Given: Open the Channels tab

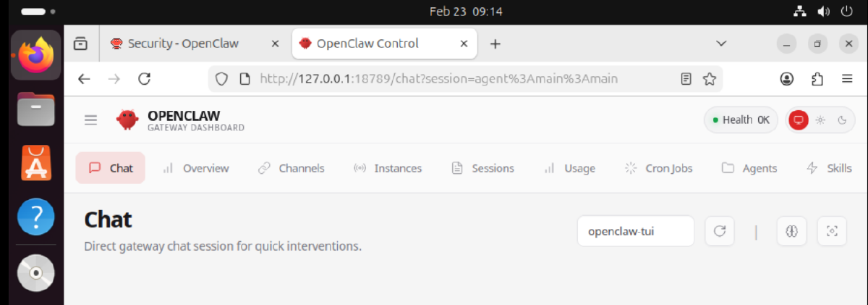Looking at the screenshot, I should (292, 168).
